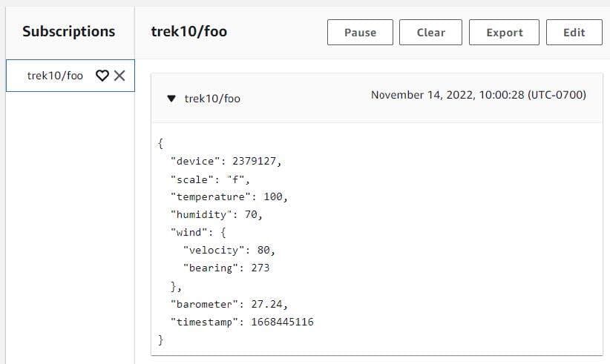Collapse the trek10/foo message with the triangle
This screenshot has height=364, width=610.
(x=171, y=98)
